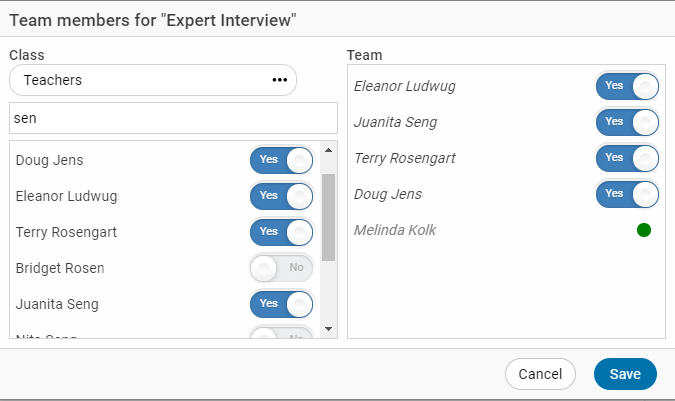Click the green status dot for Melinda Kolk
Screen dimensions: 675x401
pyautogui.click(x=644, y=230)
